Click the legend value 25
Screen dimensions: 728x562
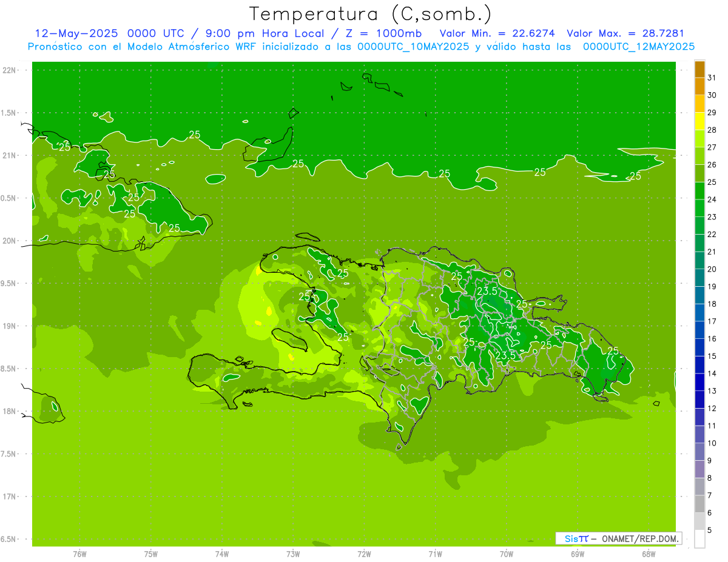pyautogui.click(x=712, y=182)
